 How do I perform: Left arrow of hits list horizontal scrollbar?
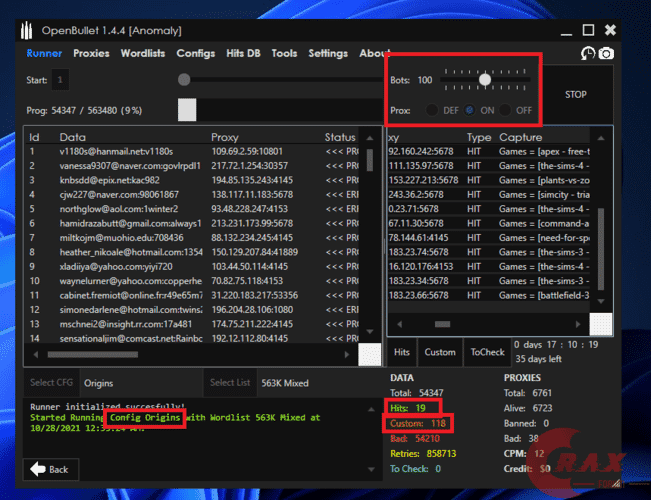click(399, 324)
